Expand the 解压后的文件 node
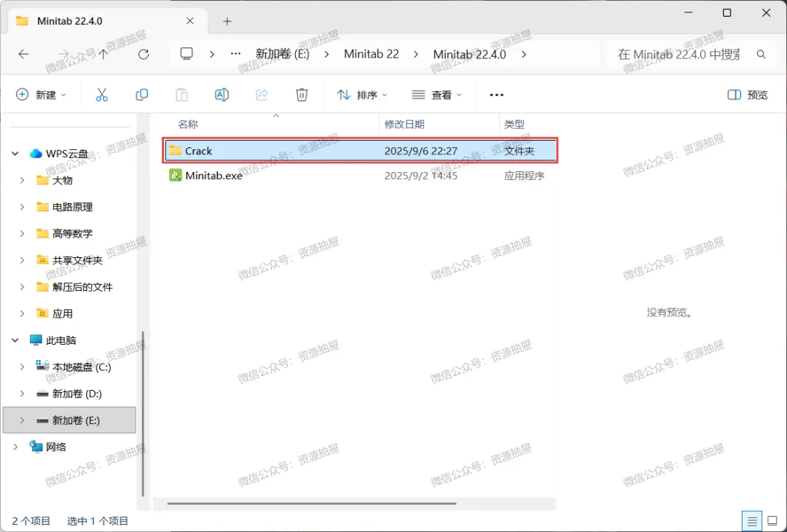The image size is (787, 532). coord(22,286)
